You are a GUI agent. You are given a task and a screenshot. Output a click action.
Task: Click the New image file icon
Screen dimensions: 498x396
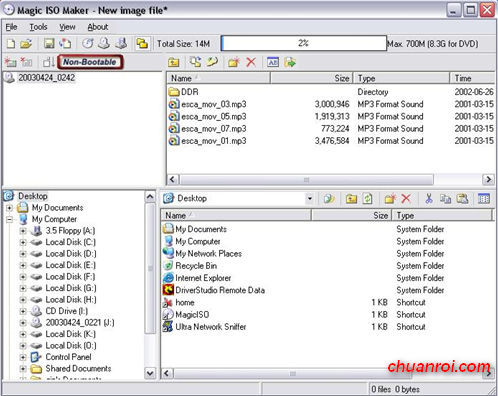point(11,44)
